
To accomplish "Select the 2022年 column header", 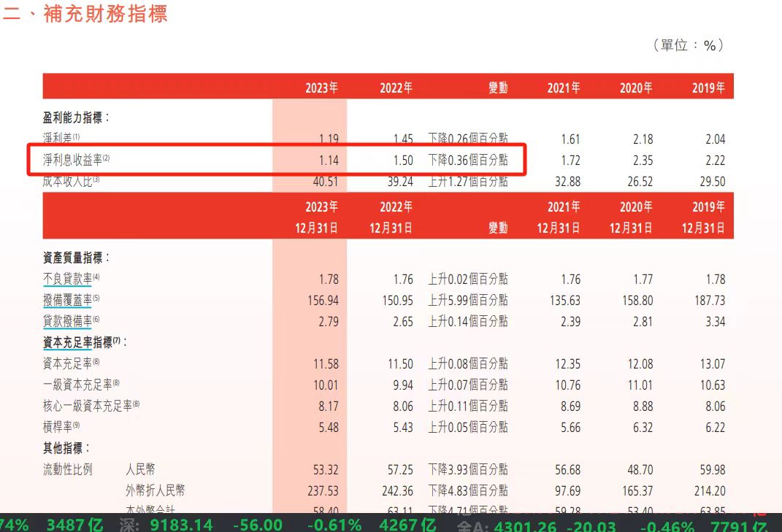I will click(395, 87).
